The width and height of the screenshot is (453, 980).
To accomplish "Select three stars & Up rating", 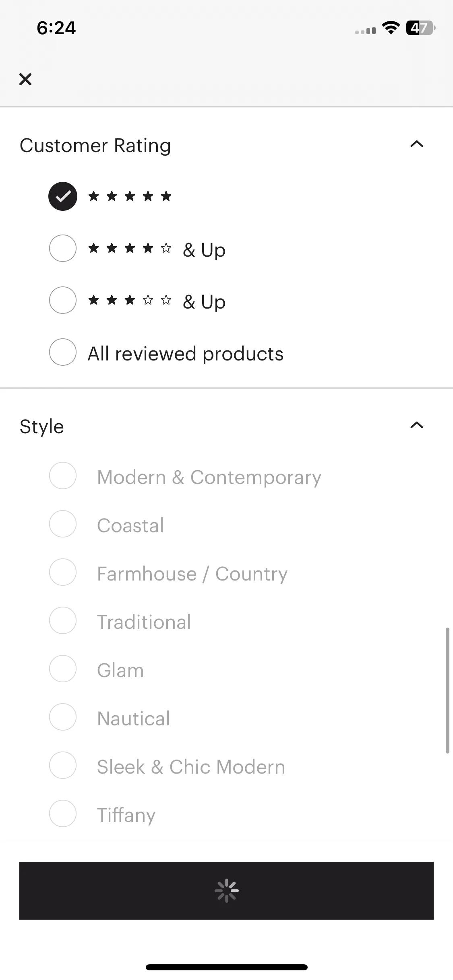I will pos(63,300).
